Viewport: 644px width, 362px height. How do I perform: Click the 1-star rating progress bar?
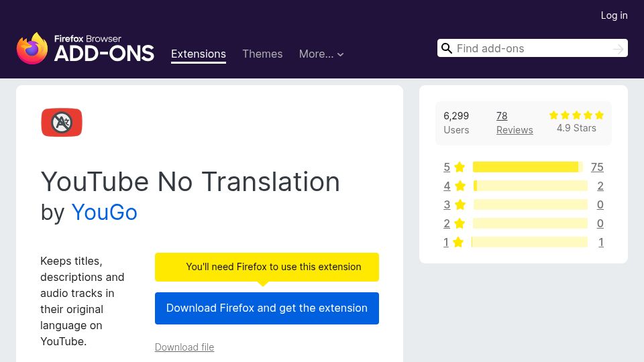(x=529, y=242)
